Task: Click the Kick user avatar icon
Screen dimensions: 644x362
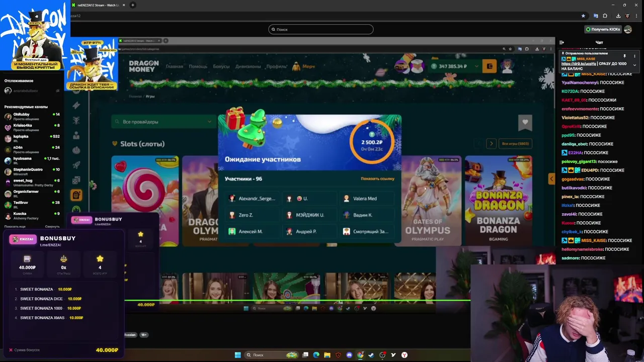Action: (628, 29)
